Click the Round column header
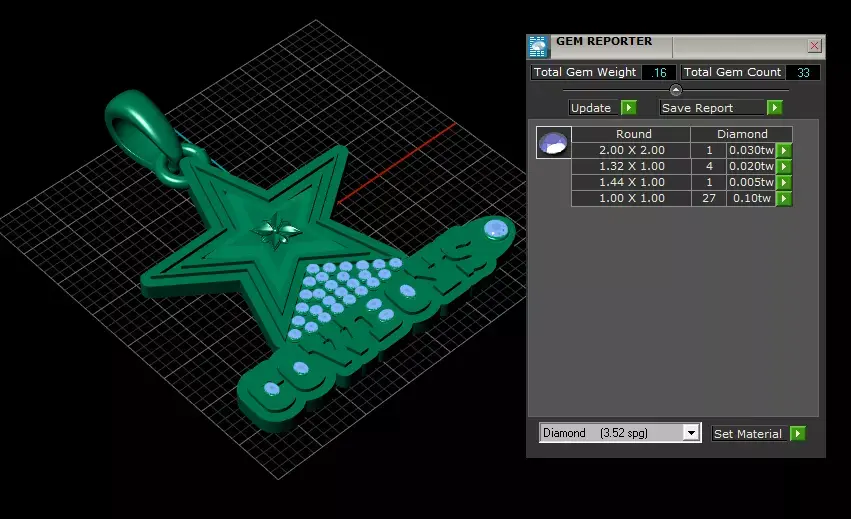 tap(631, 134)
